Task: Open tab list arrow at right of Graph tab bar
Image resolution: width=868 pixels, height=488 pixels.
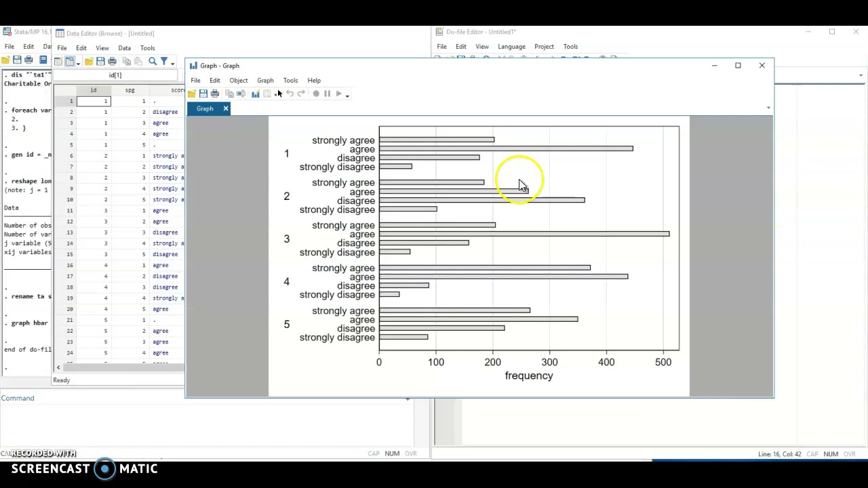Action: (x=768, y=108)
